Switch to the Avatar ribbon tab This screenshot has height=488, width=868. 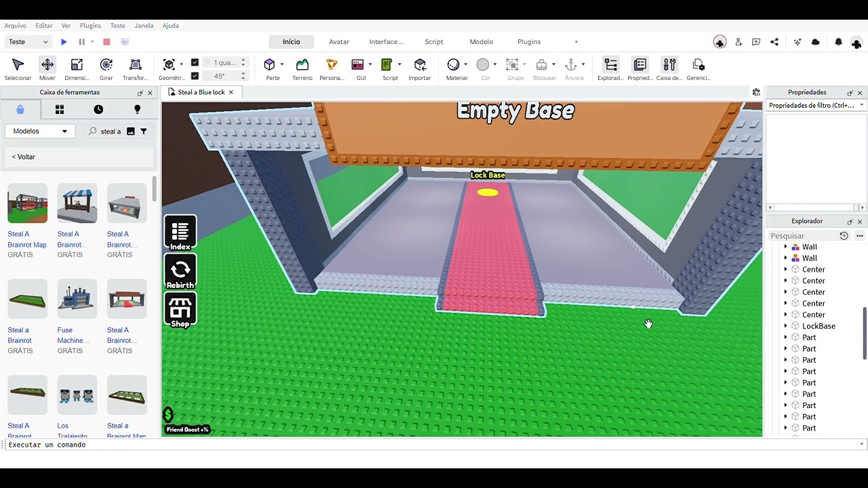coord(339,42)
